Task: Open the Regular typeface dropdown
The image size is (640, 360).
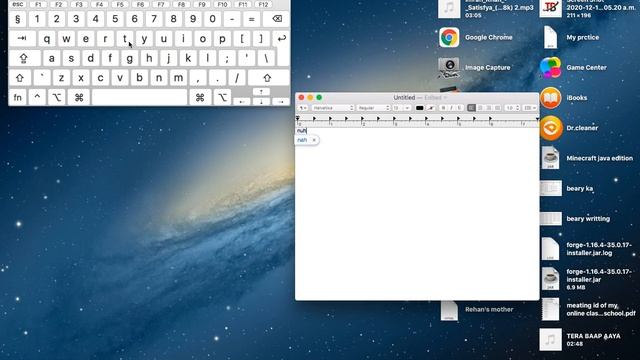Action: (373, 108)
